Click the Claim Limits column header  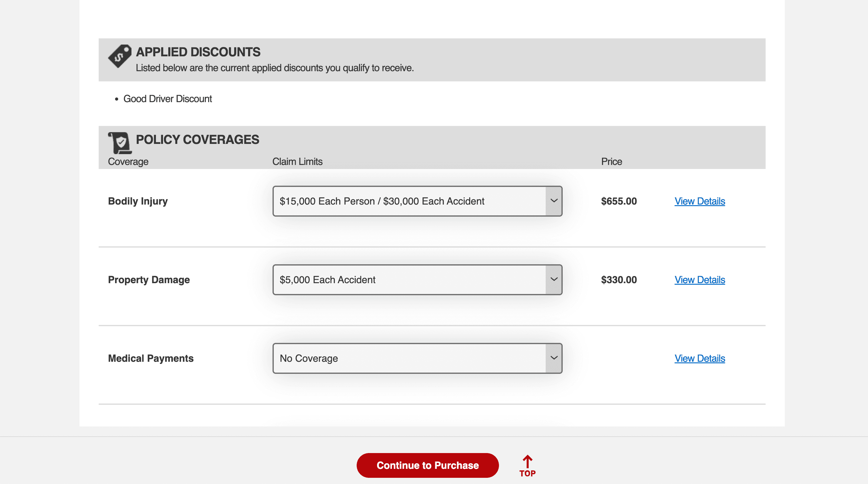click(x=298, y=162)
